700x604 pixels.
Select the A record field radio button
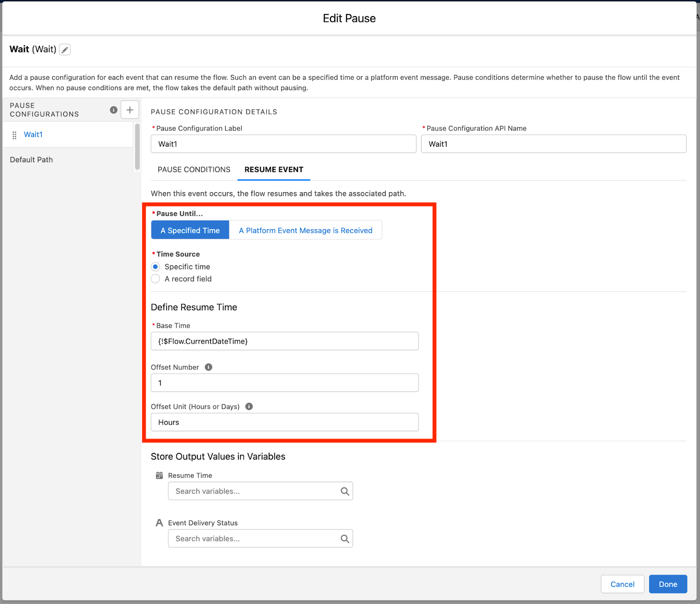click(x=156, y=279)
